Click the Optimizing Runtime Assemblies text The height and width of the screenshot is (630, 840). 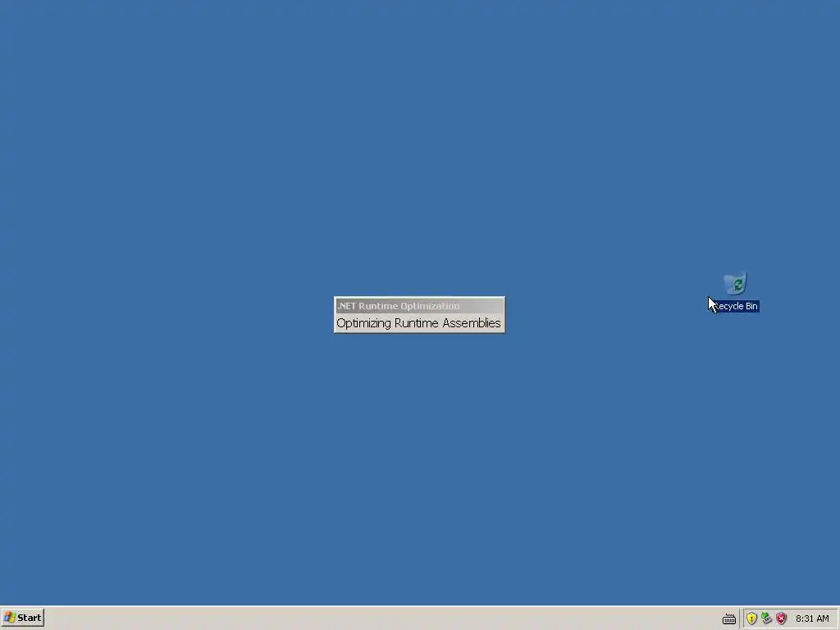[x=419, y=323]
